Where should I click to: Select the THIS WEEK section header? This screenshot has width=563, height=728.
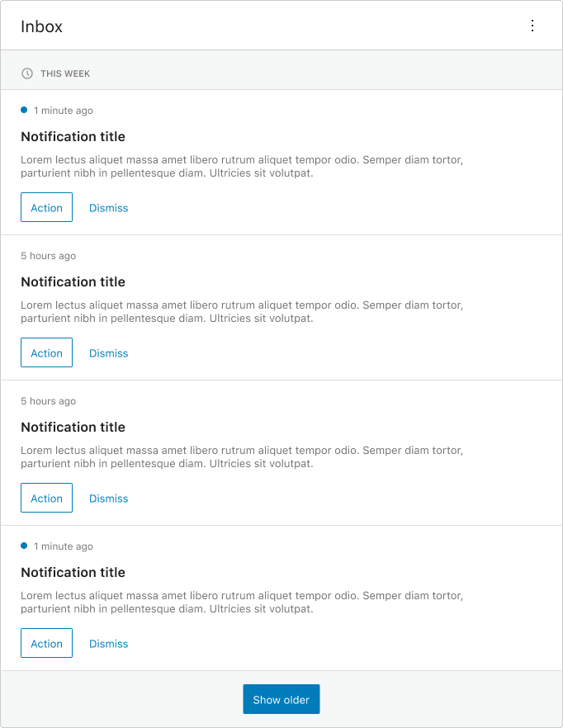coord(281,73)
